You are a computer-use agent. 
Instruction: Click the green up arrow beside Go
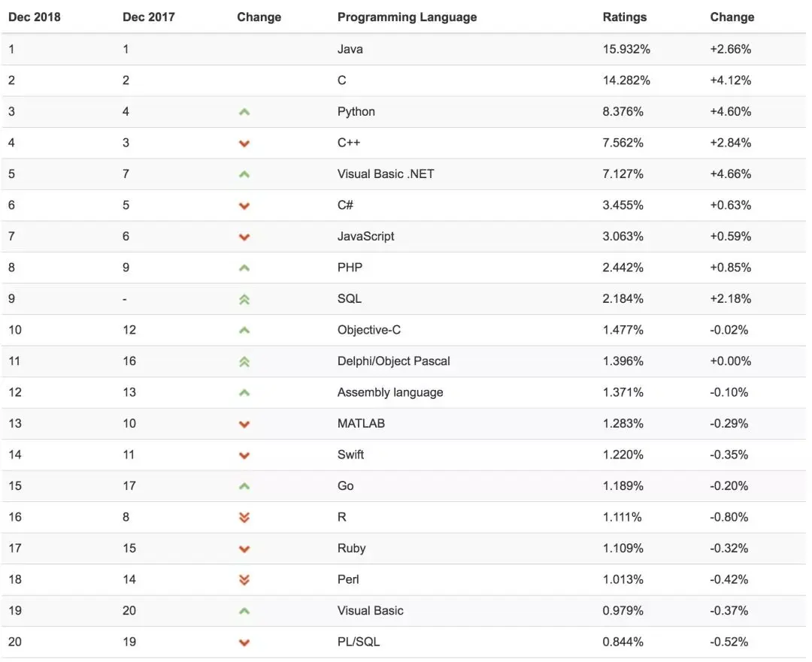(244, 486)
